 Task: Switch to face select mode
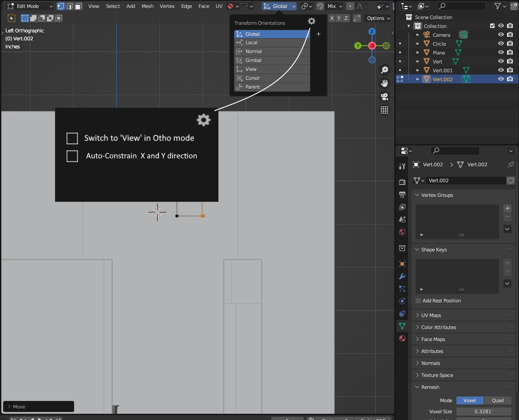point(79,6)
